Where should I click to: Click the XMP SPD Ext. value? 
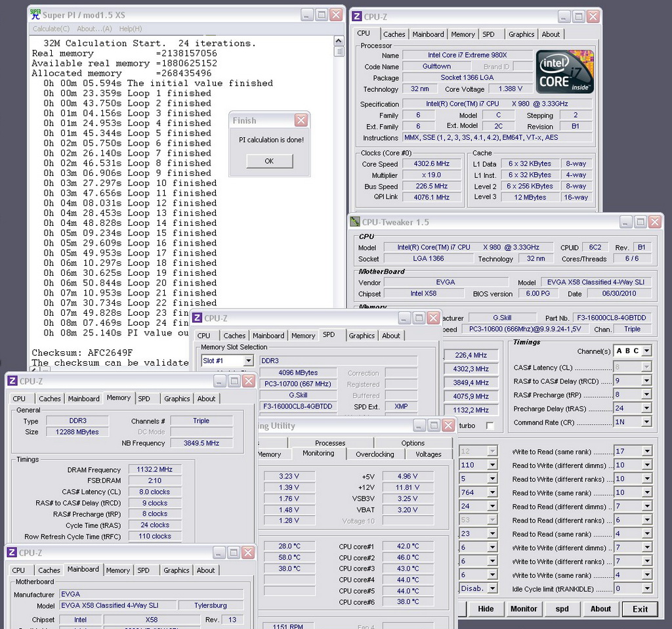pyautogui.click(x=401, y=406)
